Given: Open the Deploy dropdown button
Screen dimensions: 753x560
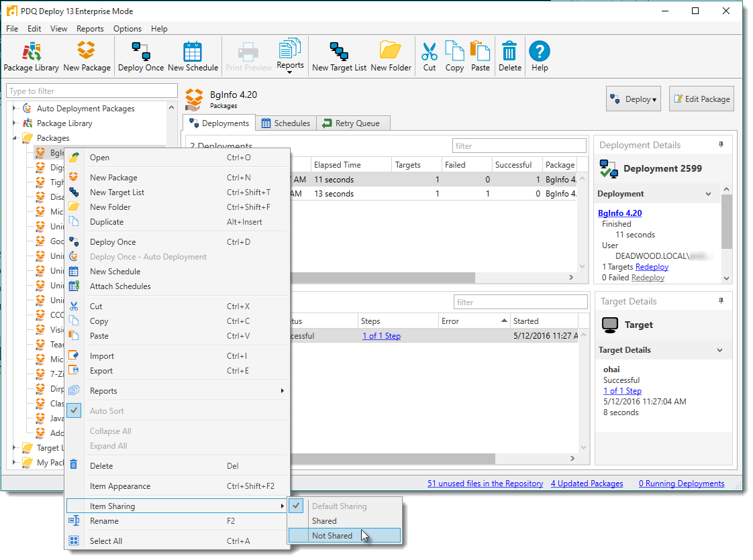Looking at the screenshot, I should pos(634,99).
